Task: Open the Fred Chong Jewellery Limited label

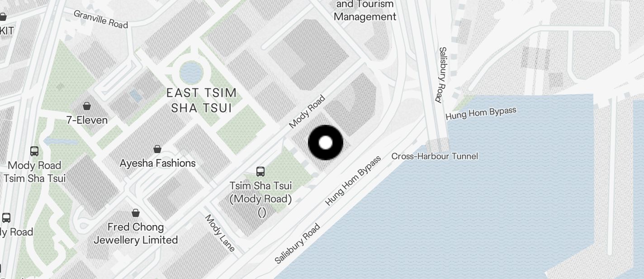Action: (136, 233)
